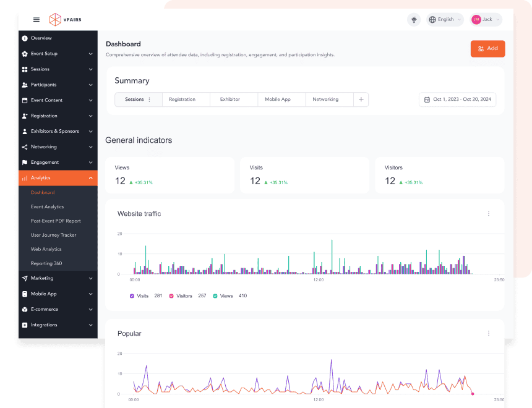Click the highlighted data point on Popular chart

coord(472,394)
